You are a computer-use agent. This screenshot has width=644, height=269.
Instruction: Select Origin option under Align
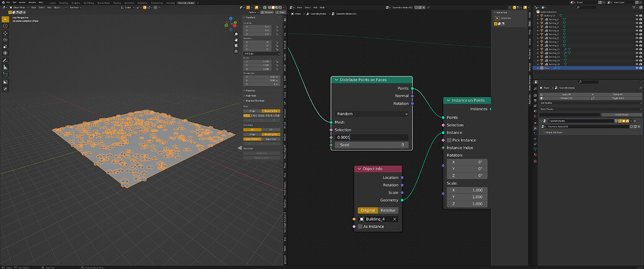pyautogui.click(x=252, y=111)
